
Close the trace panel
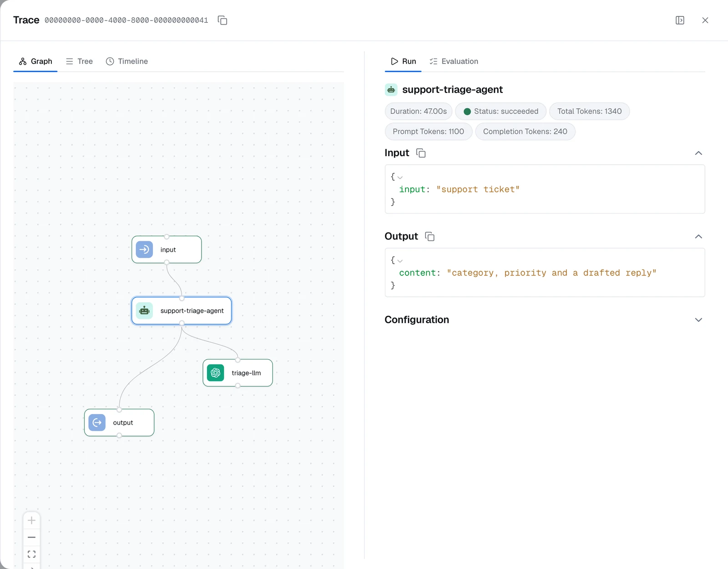point(705,20)
